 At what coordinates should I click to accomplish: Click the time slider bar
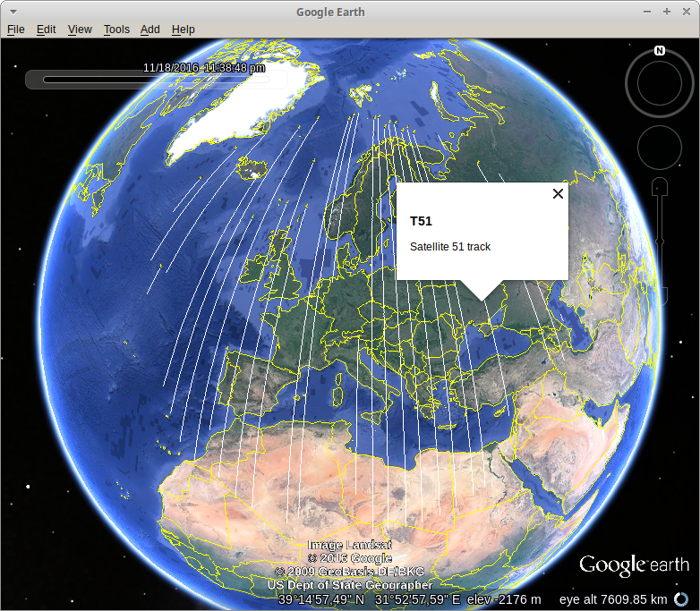point(157,80)
